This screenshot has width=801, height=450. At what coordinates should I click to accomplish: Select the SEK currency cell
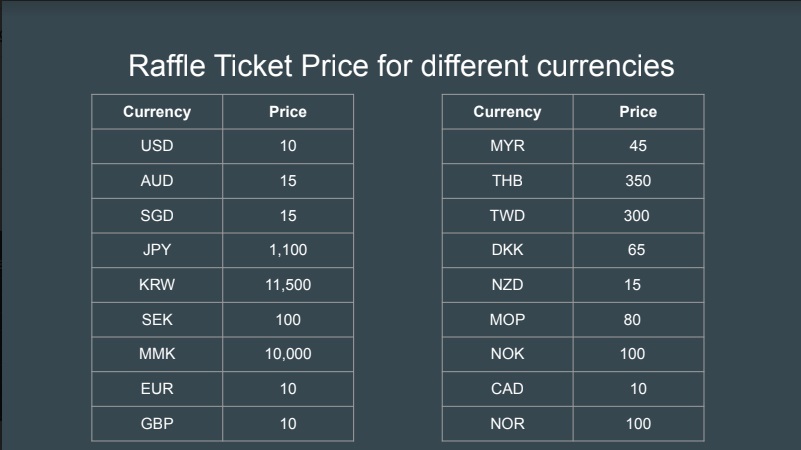pyautogui.click(x=157, y=320)
